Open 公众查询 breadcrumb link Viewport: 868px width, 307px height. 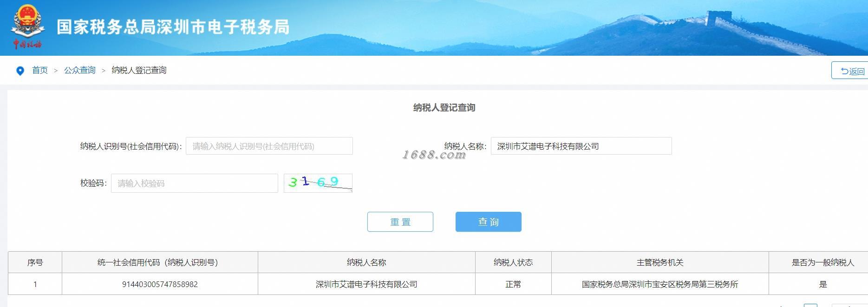point(80,70)
